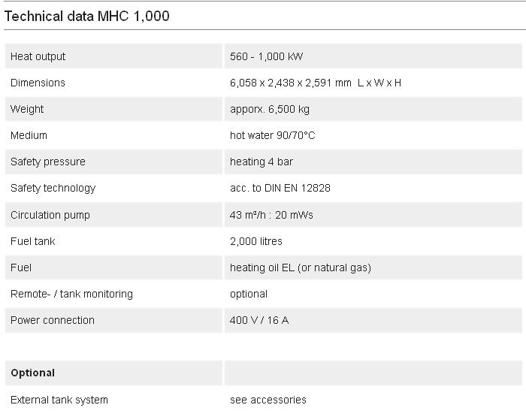Viewport: 526px width, 420px height.
Task: Select the 'Heat output' row label
Action: tap(38, 56)
